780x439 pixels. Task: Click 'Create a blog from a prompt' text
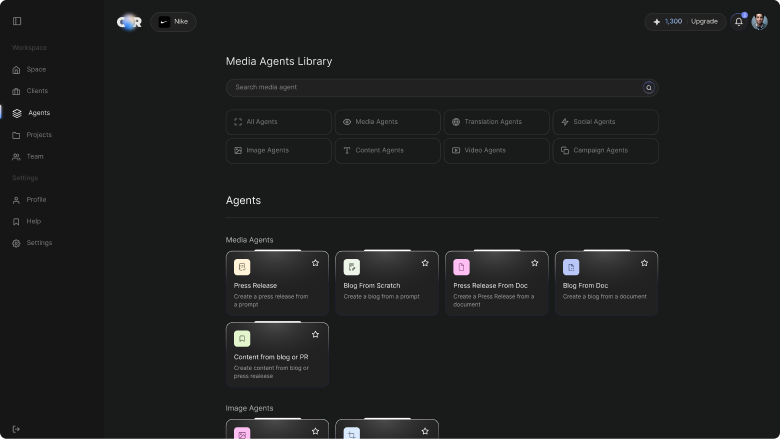point(382,297)
